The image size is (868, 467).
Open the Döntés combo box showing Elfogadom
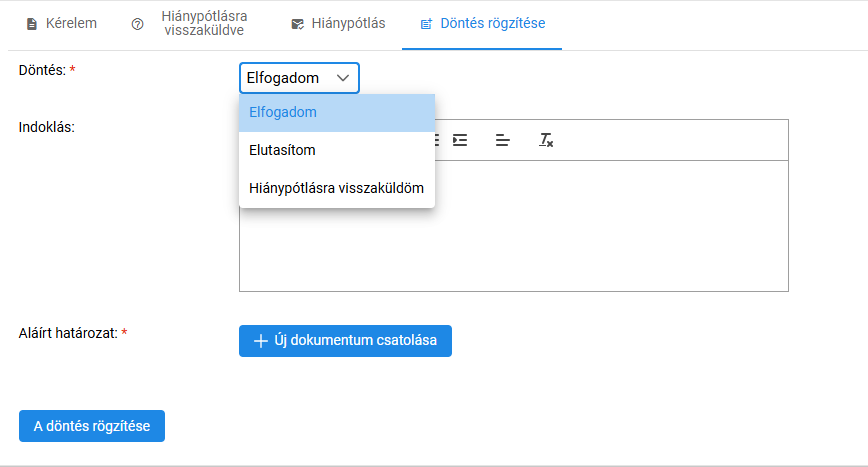tap(299, 78)
